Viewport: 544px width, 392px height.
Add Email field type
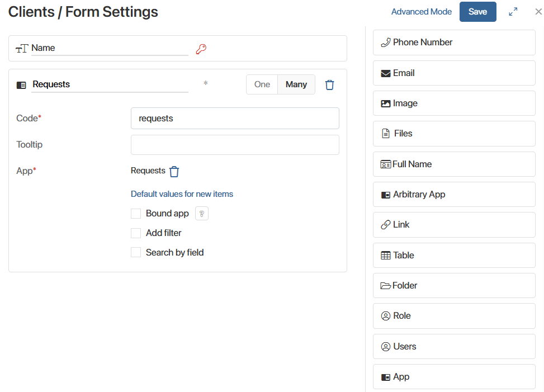pyautogui.click(x=453, y=73)
